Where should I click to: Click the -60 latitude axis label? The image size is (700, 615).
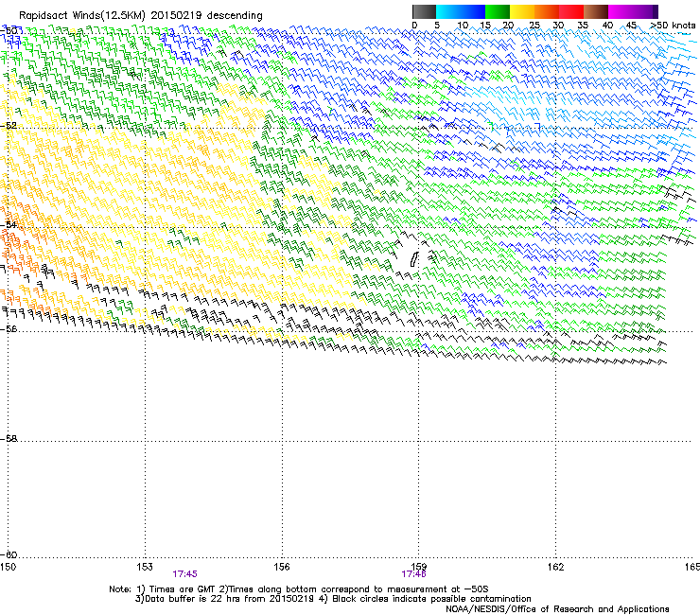[x=9, y=554]
